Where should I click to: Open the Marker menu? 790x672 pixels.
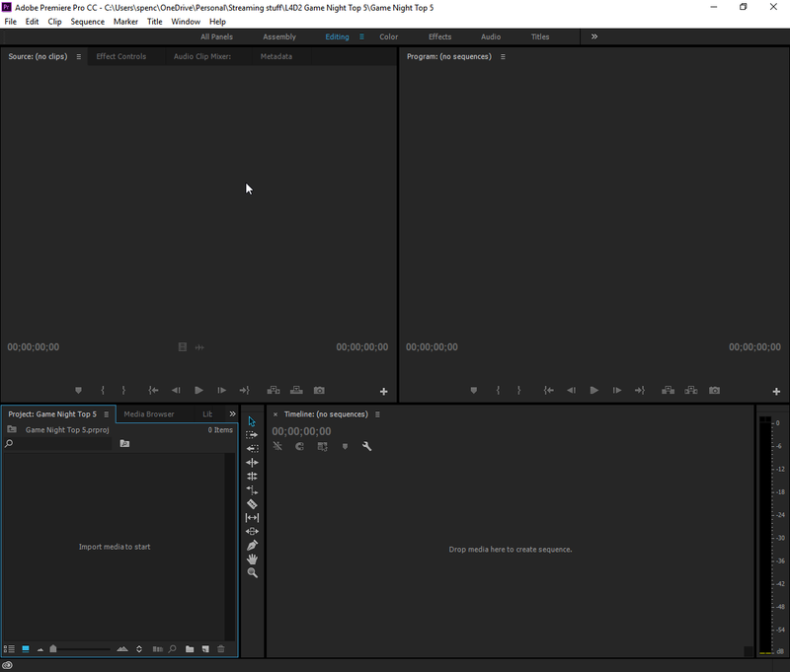click(125, 22)
